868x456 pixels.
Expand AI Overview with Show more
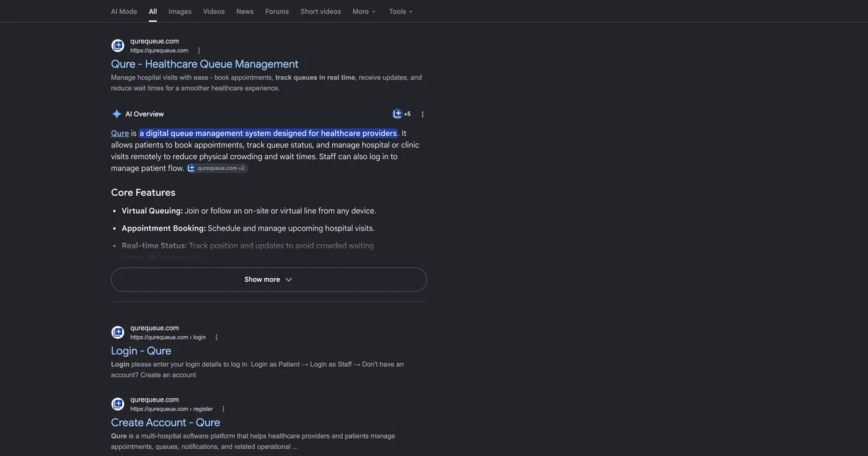pos(269,279)
